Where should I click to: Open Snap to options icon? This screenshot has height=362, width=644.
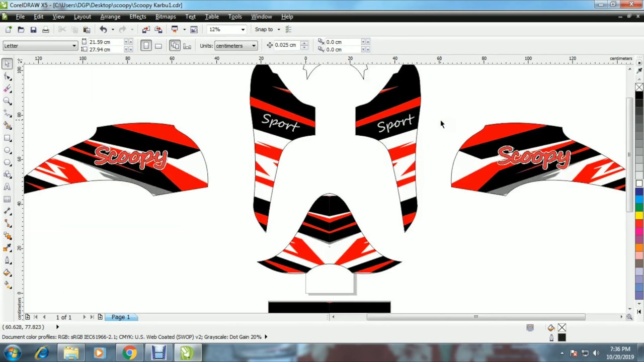[x=288, y=30]
